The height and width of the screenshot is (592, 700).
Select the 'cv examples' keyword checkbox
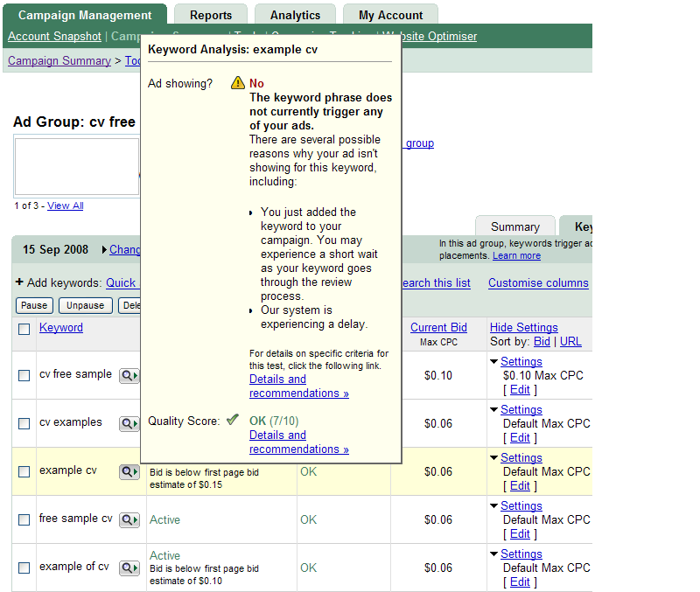pos(24,423)
